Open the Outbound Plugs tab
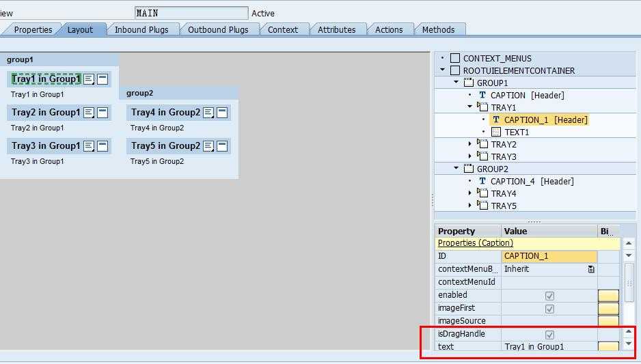 pos(218,30)
